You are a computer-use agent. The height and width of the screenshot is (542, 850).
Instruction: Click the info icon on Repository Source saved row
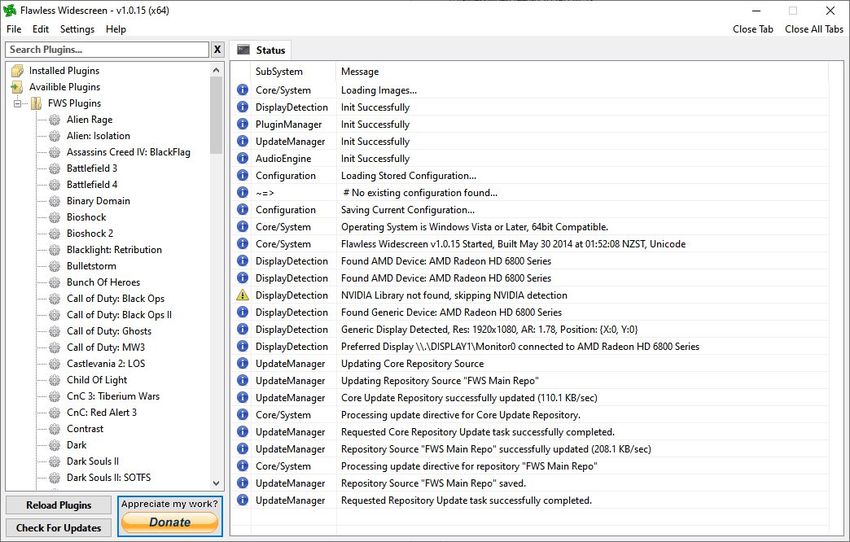[242, 483]
